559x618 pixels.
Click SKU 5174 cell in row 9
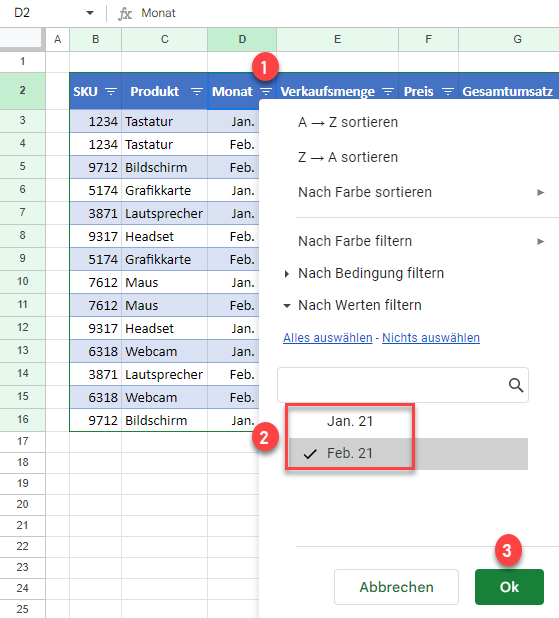(95, 259)
